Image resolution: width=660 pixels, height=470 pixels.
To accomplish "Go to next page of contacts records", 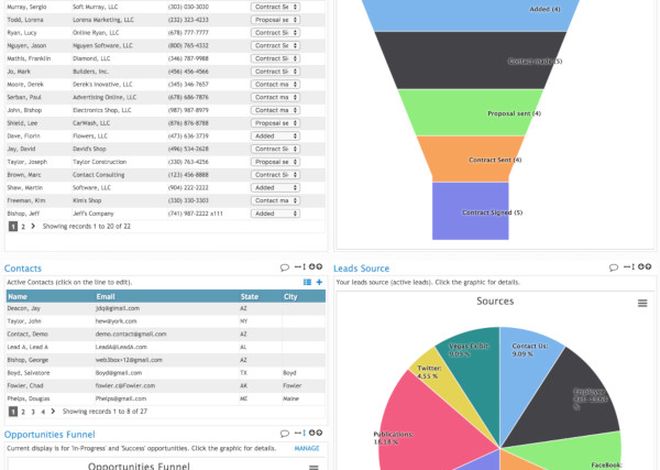I will (53, 412).
